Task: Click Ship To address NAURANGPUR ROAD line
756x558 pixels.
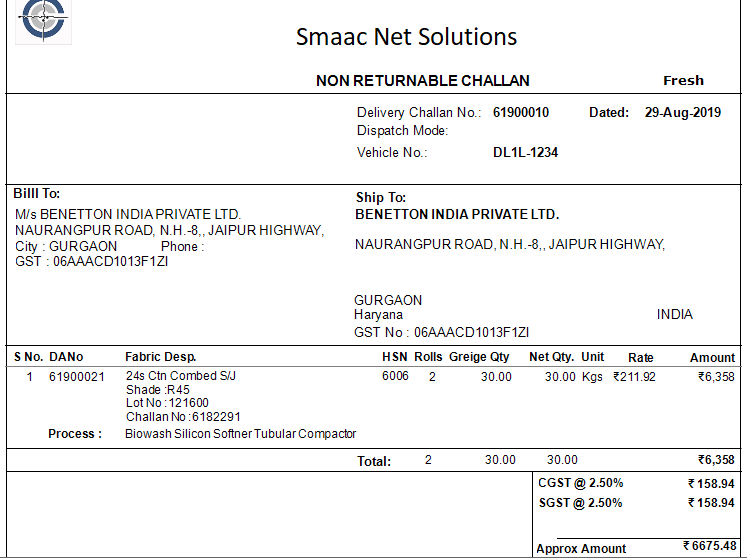Action: (510, 245)
